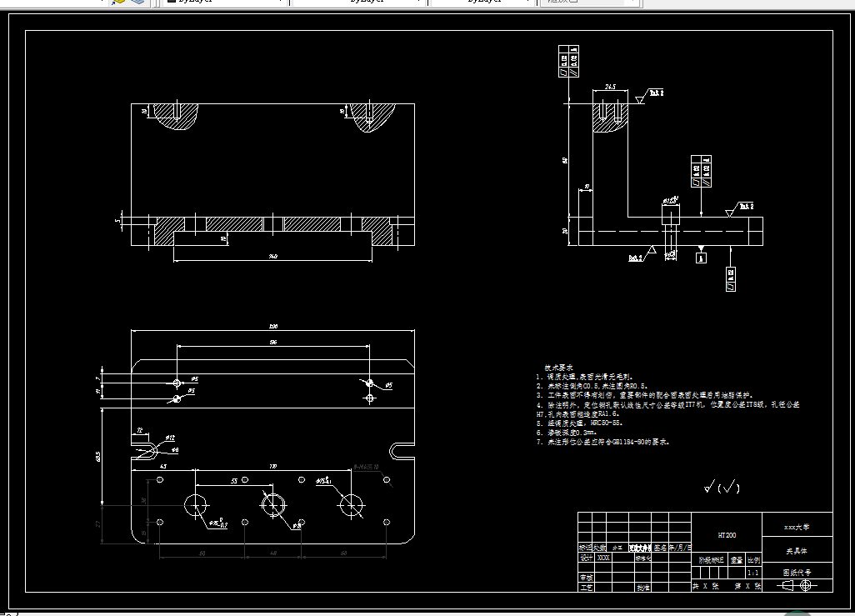The height and width of the screenshot is (616, 855).
Task: Click the 夹具体 part name text
Action: click(797, 551)
